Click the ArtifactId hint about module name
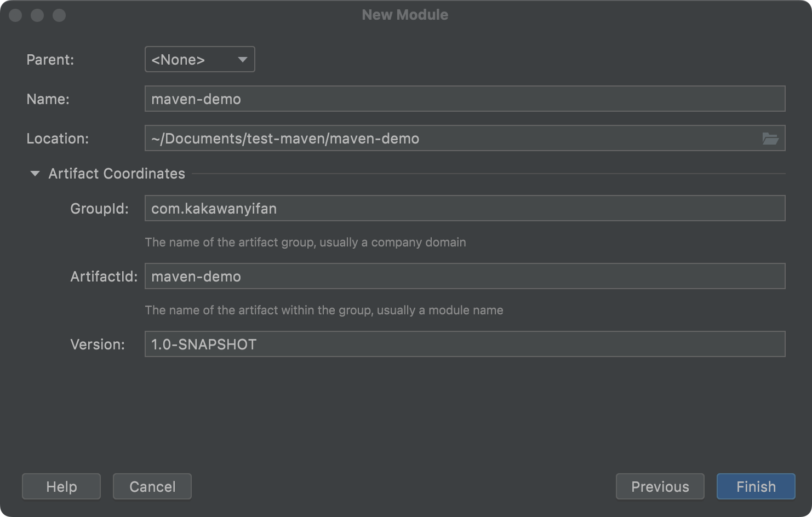 click(x=324, y=310)
